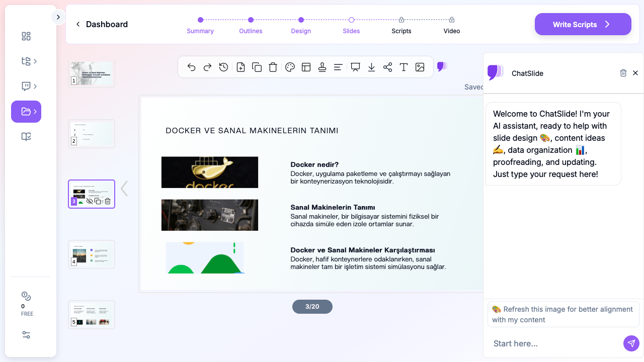This screenshot has width=644, height=362.
Task: Select the slide layout tool
Action: [x=306, y=67]
